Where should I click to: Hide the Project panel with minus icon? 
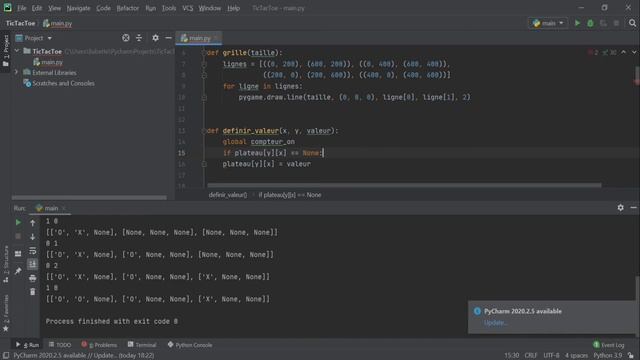(x=168, y=38)
